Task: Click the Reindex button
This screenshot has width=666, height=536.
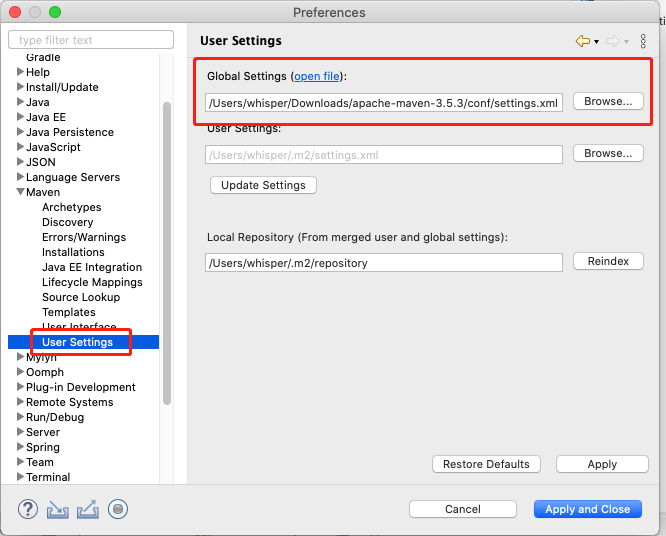Action: tap(608, 261)
